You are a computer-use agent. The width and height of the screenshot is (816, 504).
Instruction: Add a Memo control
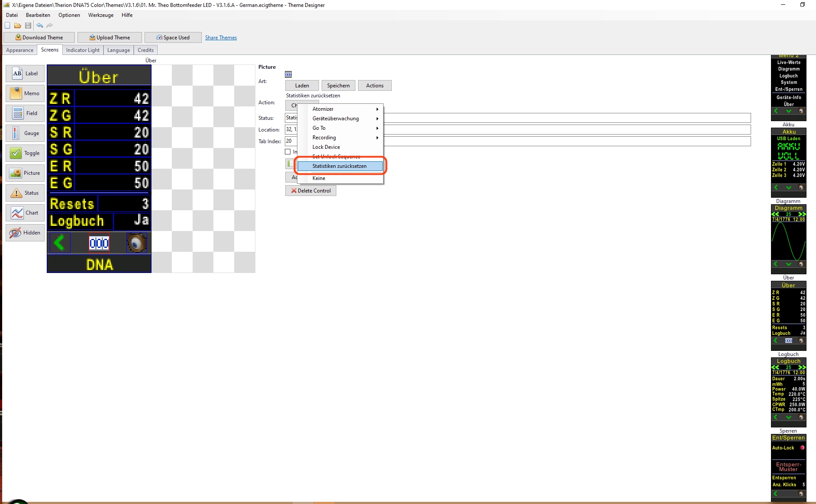point(25,93)
